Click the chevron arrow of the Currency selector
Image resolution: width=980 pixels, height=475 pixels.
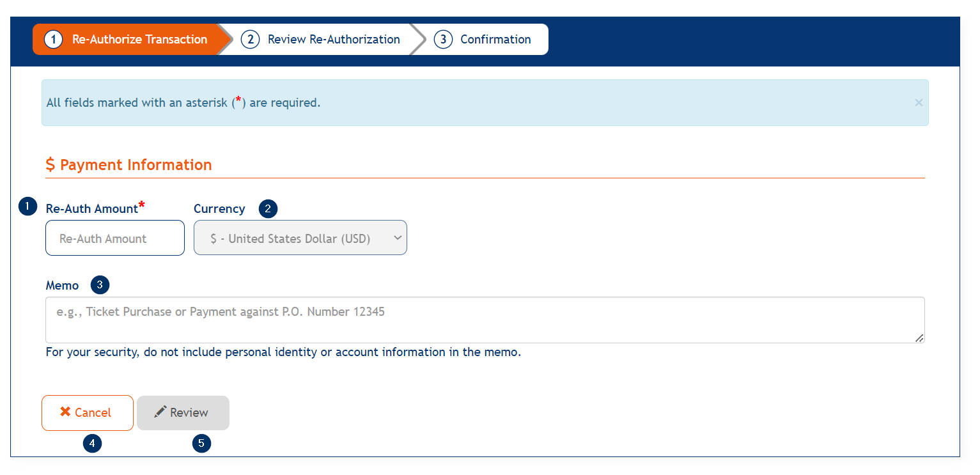(x=397, y=238)
